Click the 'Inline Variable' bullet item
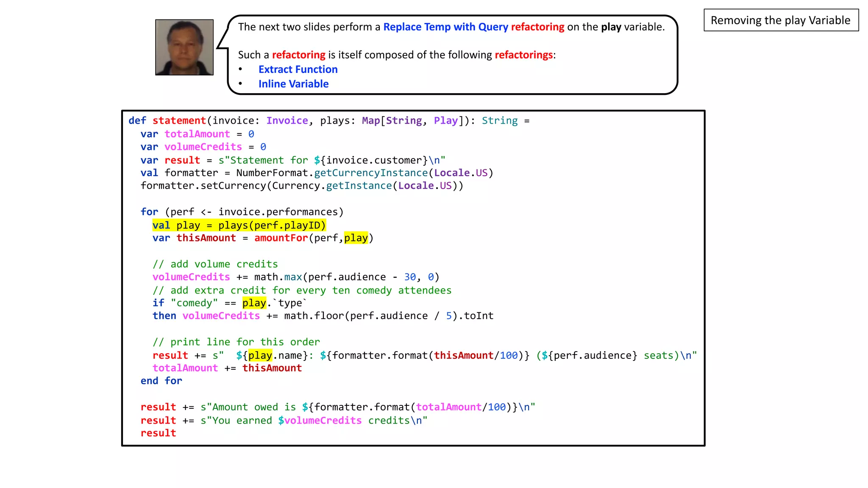The width and height of the screenshot is (868, 488). [293, 84]
